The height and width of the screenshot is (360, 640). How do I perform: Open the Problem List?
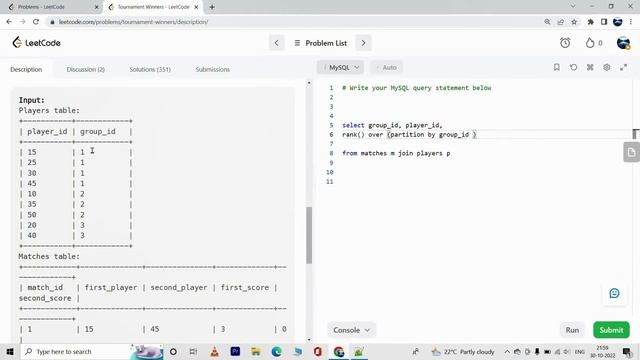coord(320,43)
